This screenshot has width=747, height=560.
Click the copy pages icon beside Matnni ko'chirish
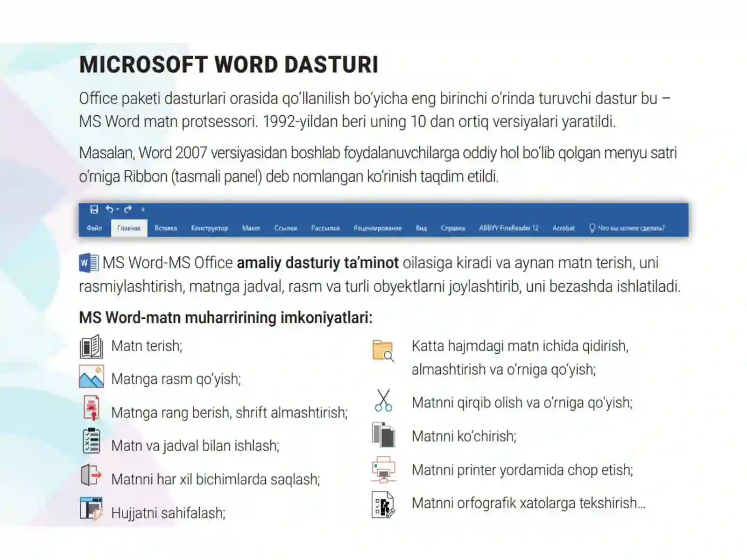pos(383,434)
